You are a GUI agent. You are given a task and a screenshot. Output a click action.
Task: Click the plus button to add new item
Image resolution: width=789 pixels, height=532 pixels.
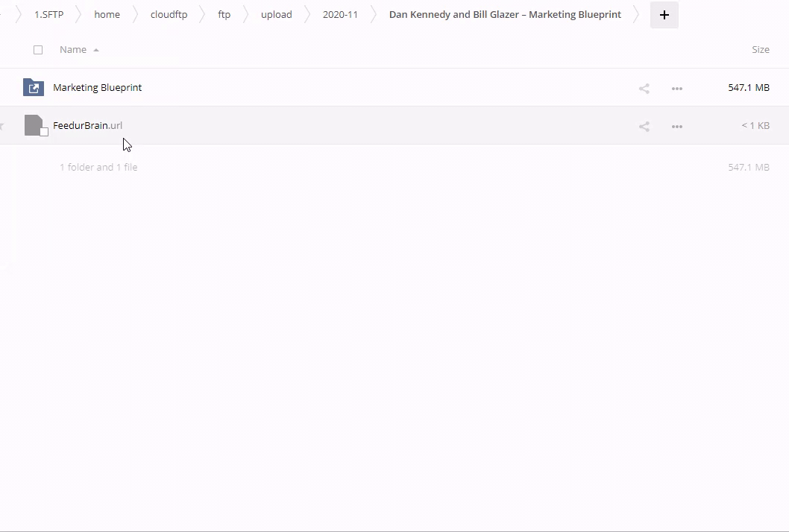[664, 15]
